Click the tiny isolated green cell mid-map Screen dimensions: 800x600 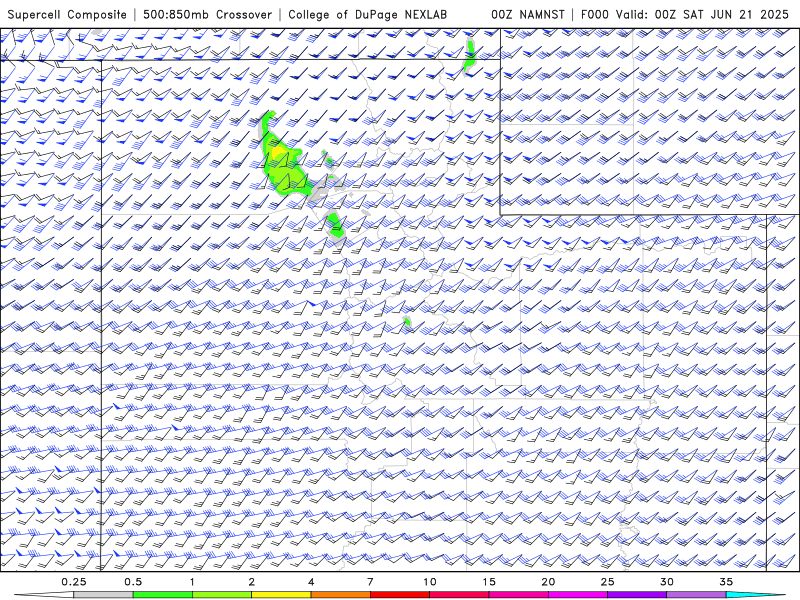[x=407, y=321]
